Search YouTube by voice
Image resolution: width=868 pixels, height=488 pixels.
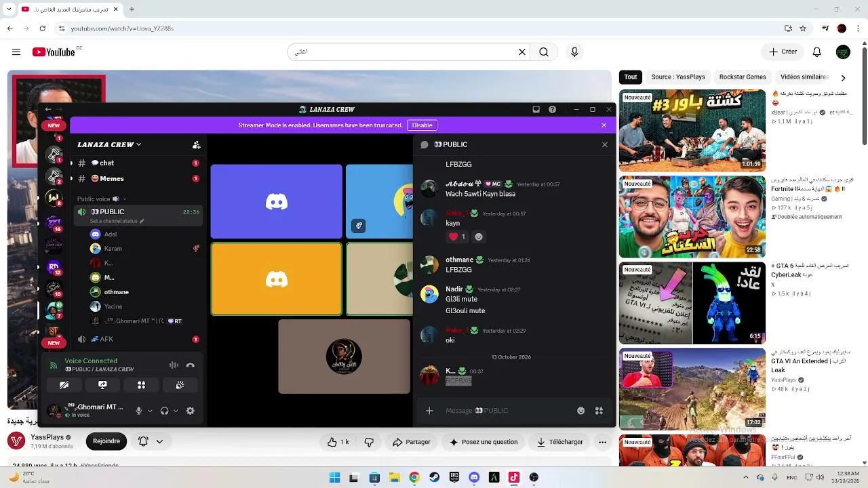click(574, 52)
